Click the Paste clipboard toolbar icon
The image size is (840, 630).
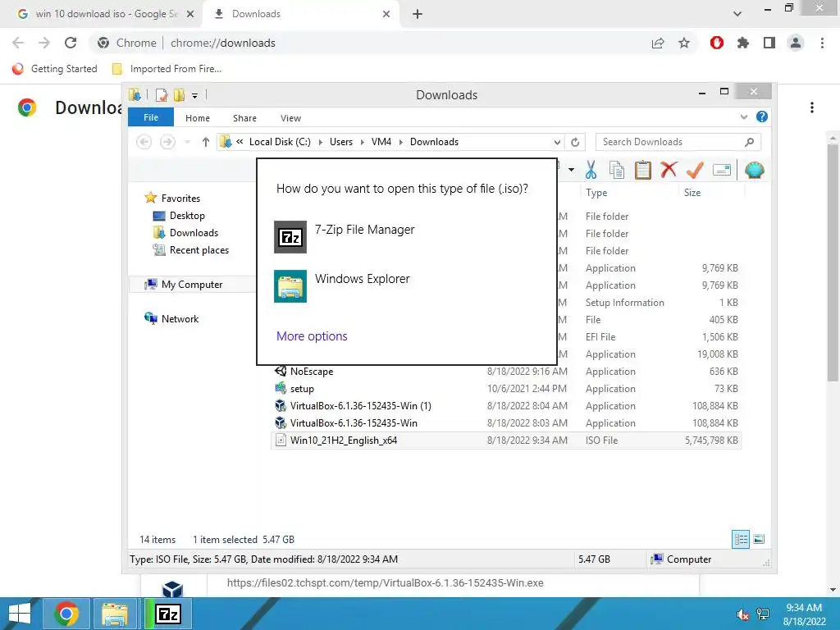[642, 170]
